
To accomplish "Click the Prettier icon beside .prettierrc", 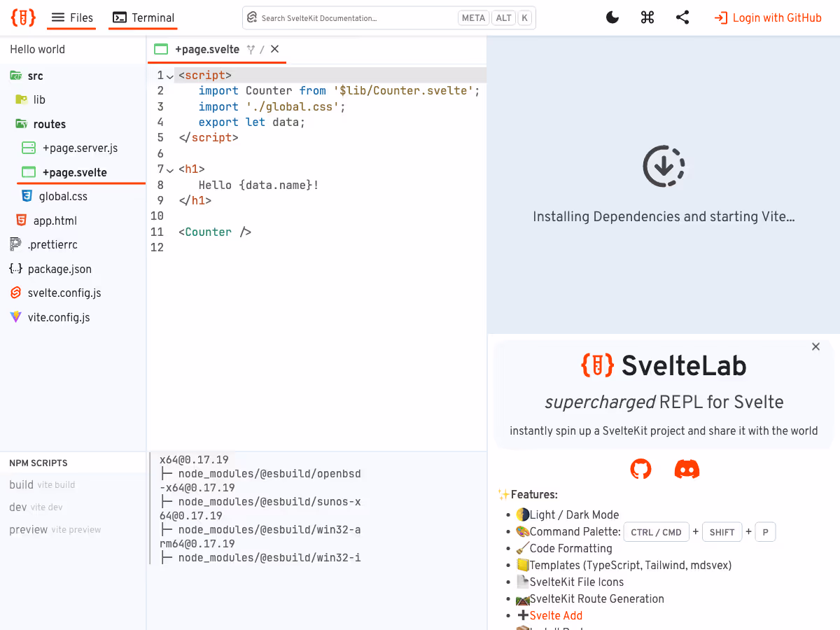I will coord(15,245).
